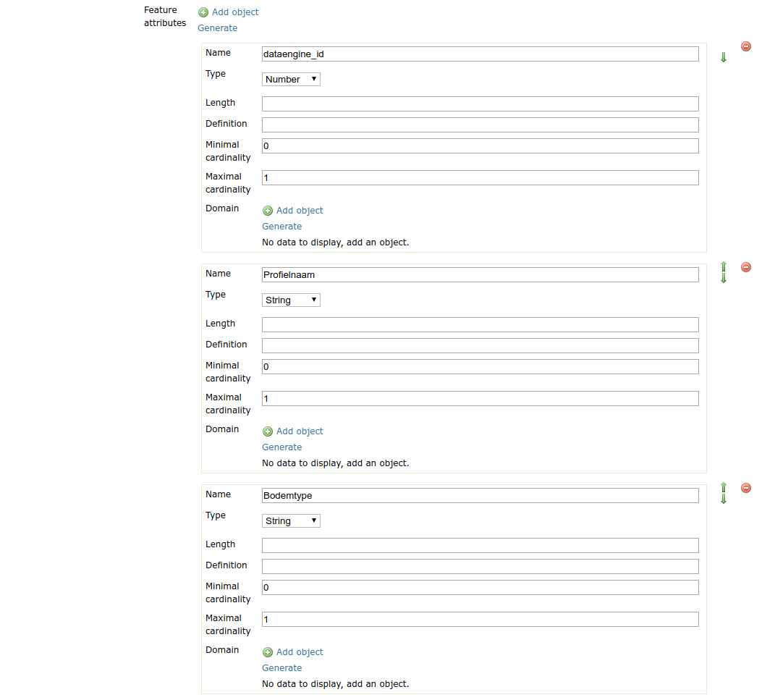Click green plus icon beside Feature attributes
767x700 pixels.
[203, 12]
